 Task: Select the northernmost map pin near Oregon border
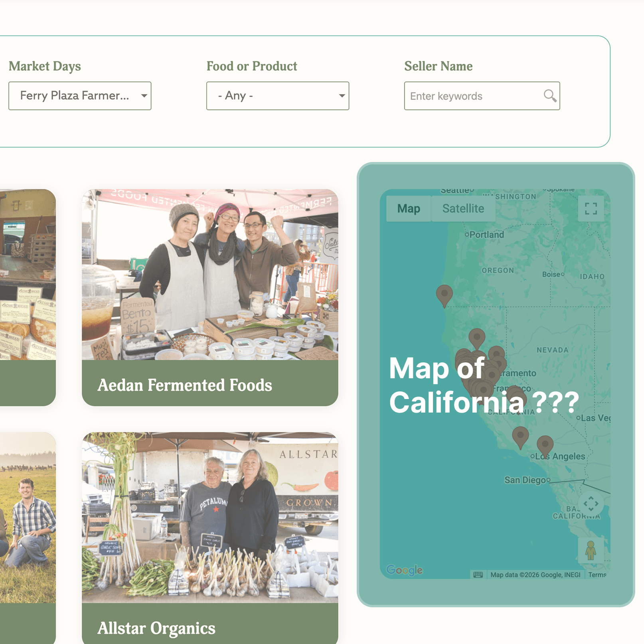coord(444,295)
